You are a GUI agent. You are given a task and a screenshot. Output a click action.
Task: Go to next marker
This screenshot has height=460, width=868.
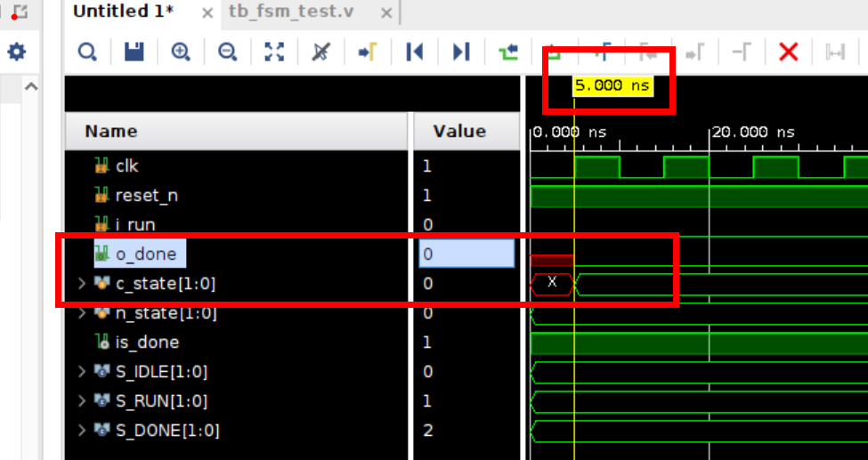click(694, 52)
